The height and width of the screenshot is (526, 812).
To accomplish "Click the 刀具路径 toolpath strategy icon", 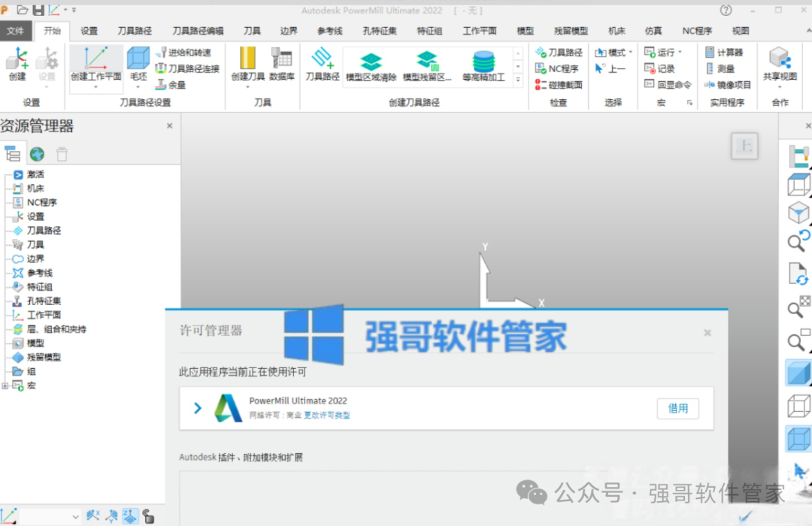I will tap(322, 64).
